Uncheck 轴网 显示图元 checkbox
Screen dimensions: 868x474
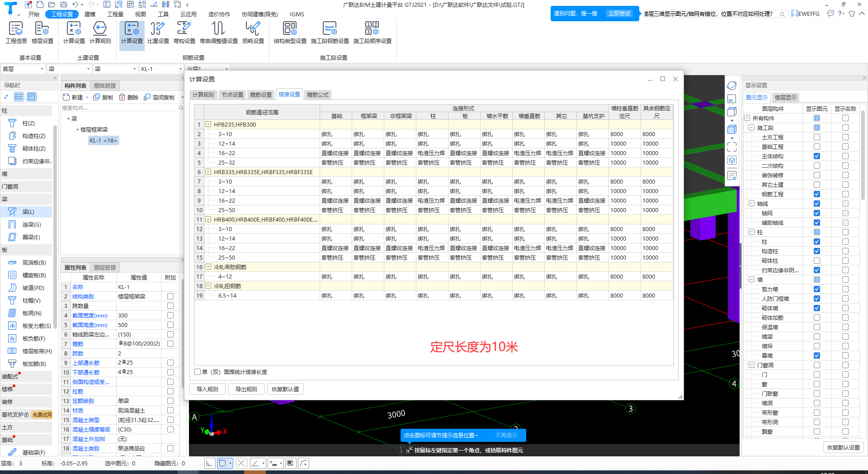point(816,213)
